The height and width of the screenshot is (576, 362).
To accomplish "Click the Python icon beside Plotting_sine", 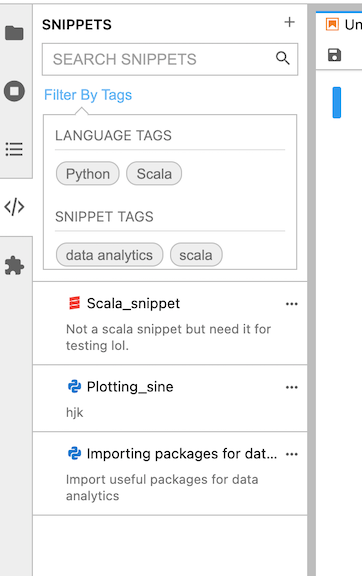I will pos(75,387).
